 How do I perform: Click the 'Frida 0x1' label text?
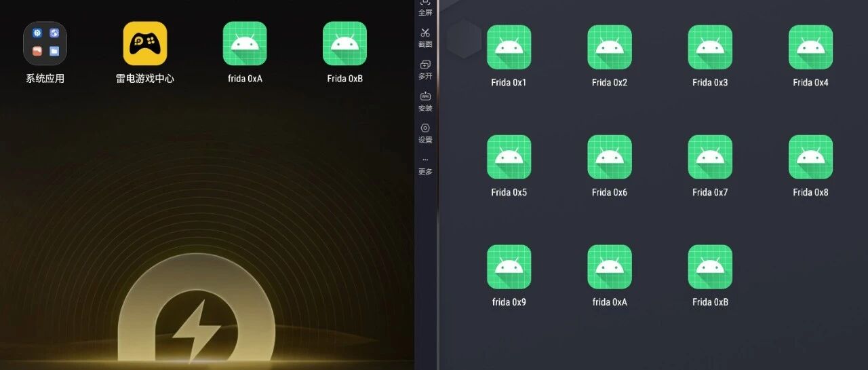pos(509,83)
